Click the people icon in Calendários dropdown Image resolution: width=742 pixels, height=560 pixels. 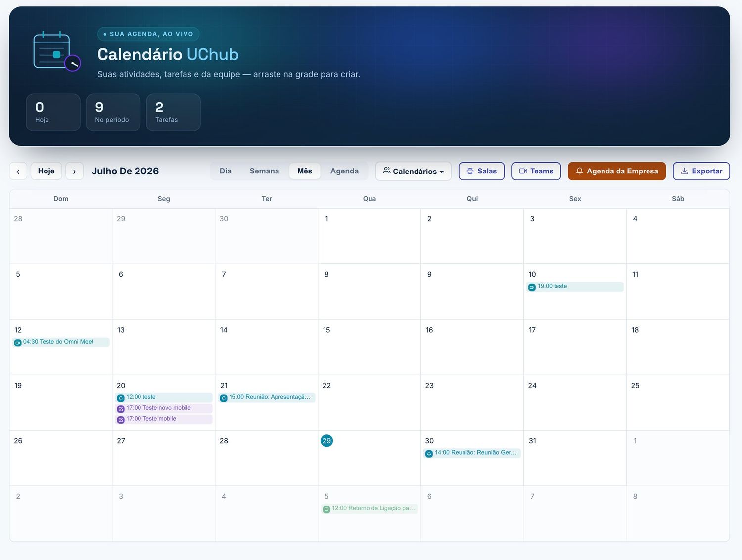(x=387, y=171)
